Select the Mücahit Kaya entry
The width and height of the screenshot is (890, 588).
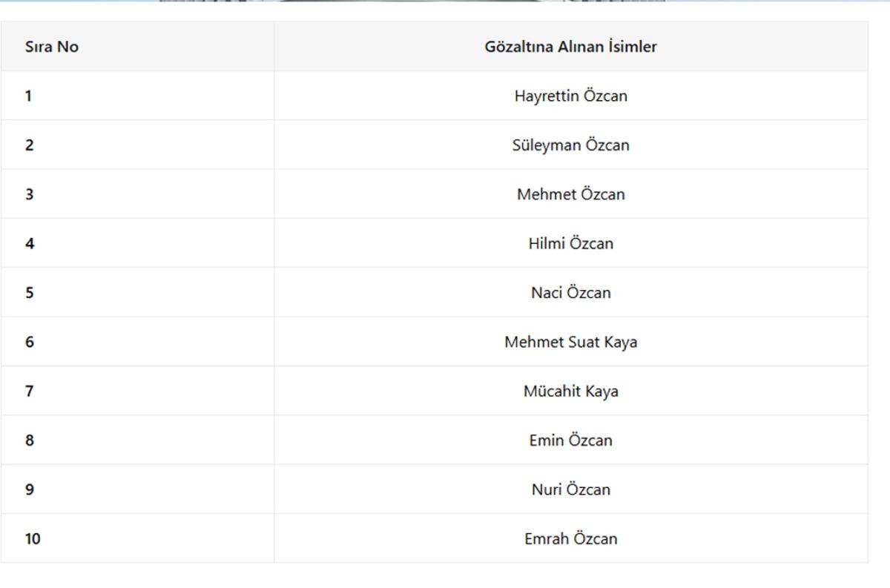pos(570,391)
